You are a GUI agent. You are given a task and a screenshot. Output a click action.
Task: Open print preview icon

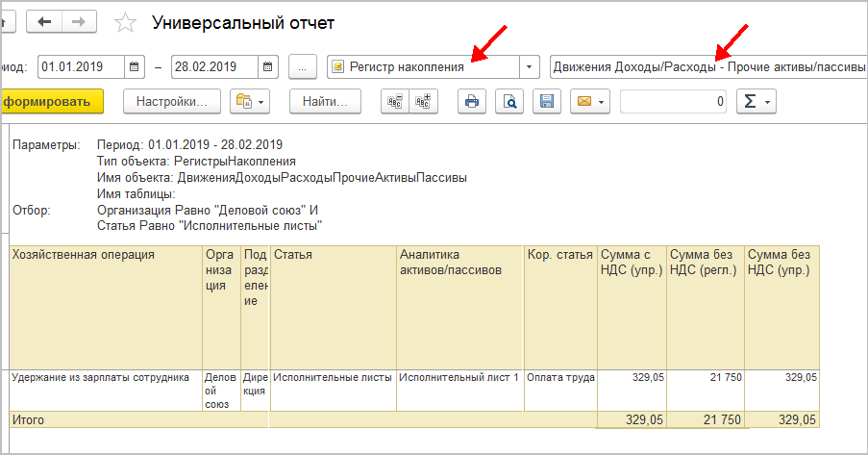pyautogui.click(x=509, y=101)
